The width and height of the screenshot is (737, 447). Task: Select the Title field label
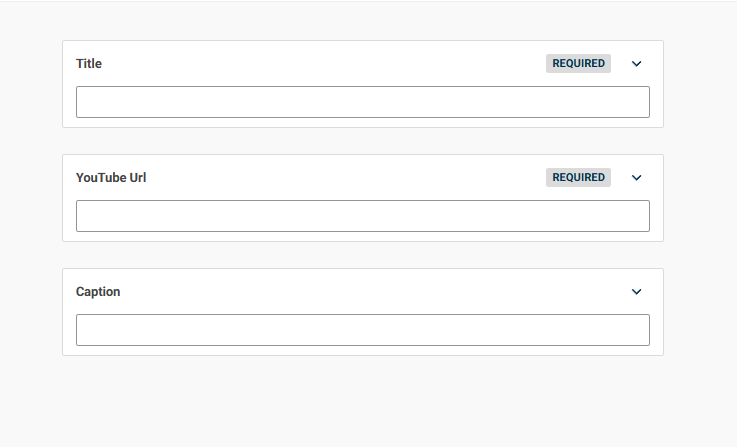89,63
